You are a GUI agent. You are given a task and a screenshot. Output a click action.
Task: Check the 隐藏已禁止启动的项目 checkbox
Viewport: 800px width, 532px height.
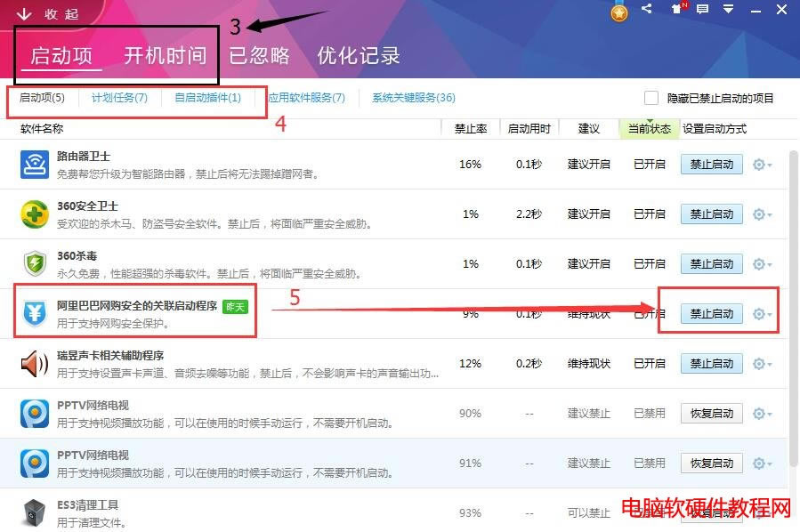[651, 98]
